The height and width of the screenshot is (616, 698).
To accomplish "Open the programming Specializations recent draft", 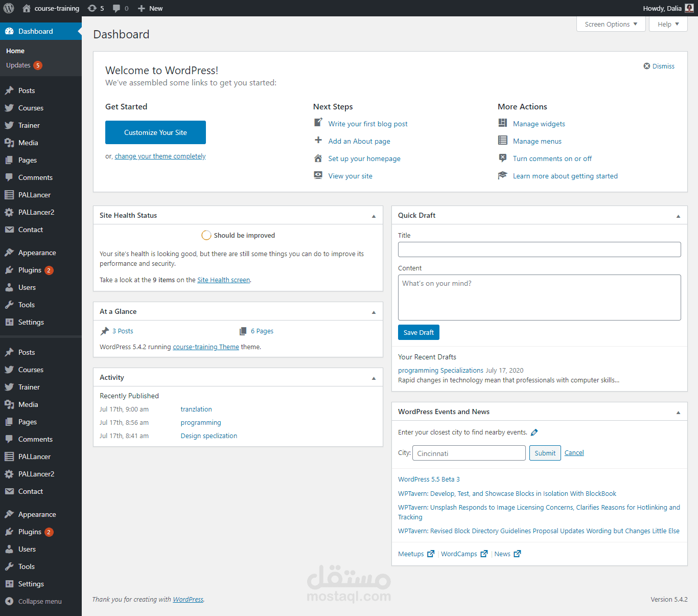I will click(x=440, y=371).
